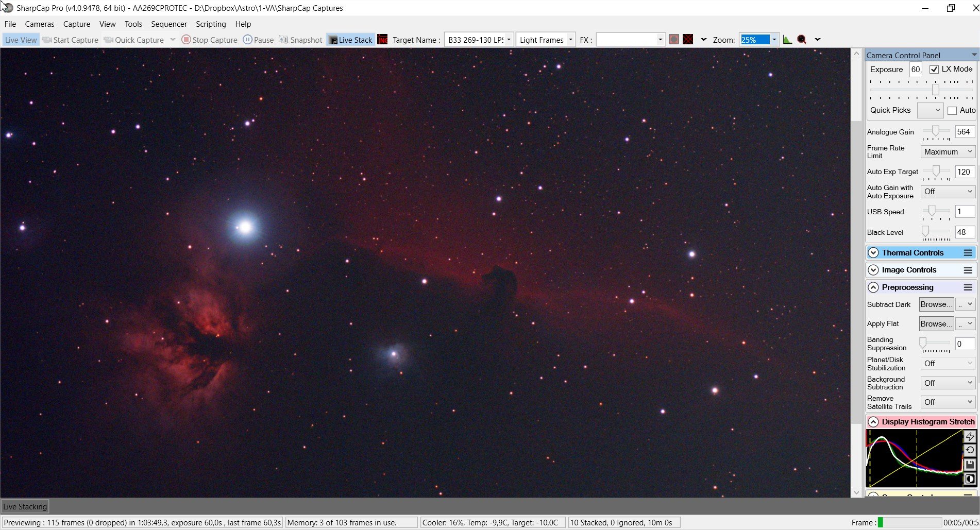Image resolution: width=980 pixels, height=530 pixels.
Task: Open the Zoom percentage dropdown
Action: pyautogui.click(x=774, y=40)
